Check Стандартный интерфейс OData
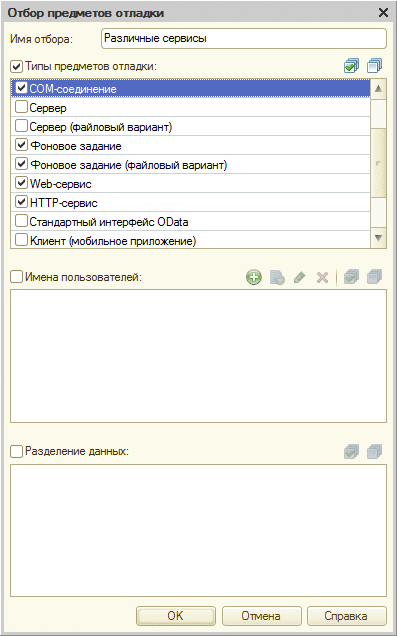397x636 pixels. [x=21, y=221]
